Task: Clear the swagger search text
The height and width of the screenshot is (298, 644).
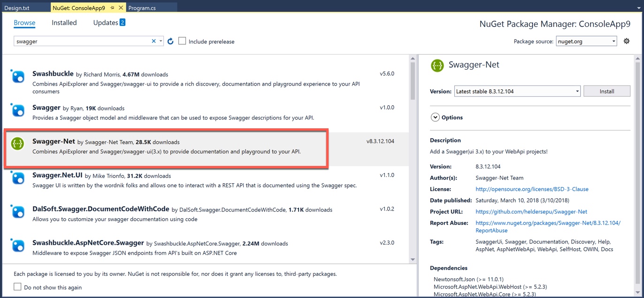Action: [153, 41]
